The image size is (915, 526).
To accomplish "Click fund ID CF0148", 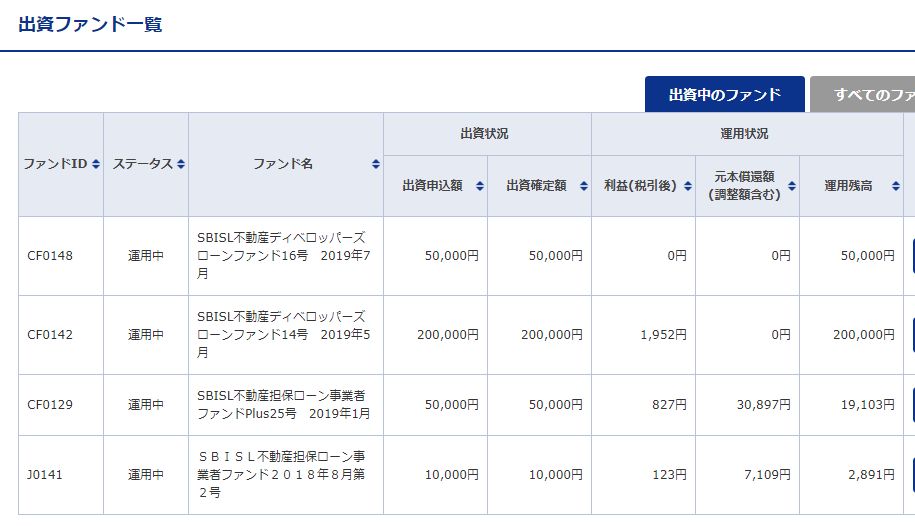I will tap(50, 256).
